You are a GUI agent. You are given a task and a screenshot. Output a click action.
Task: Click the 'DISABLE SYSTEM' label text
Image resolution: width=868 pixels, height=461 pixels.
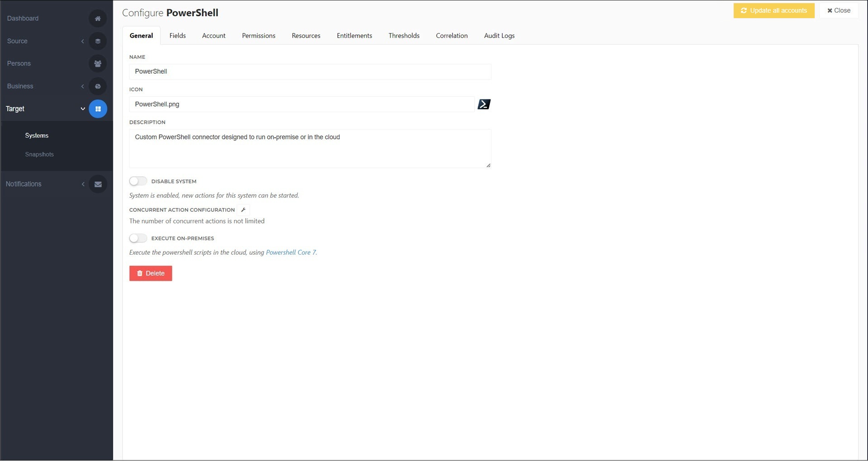(x=174, y=181)
